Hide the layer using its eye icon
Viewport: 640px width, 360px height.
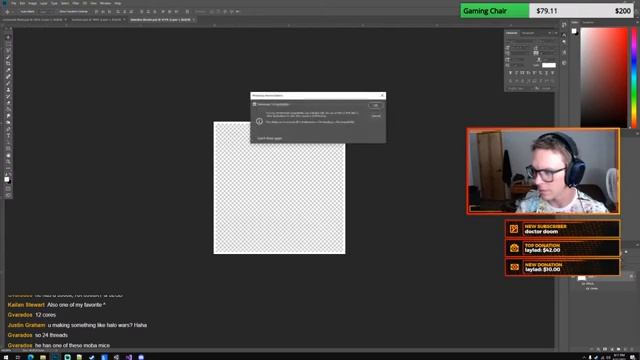click(573, 278)
